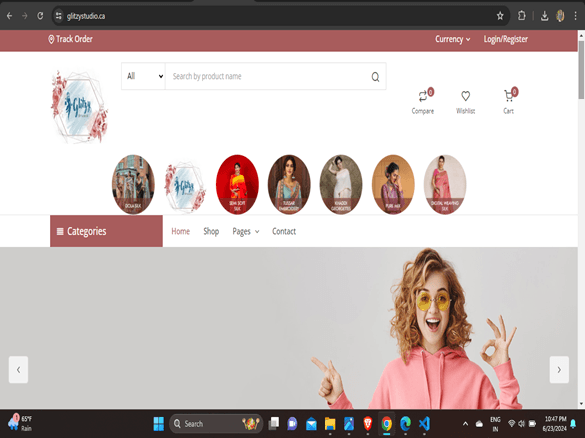Open the Contact menu item
585x438 pixels.
point(284,231)
